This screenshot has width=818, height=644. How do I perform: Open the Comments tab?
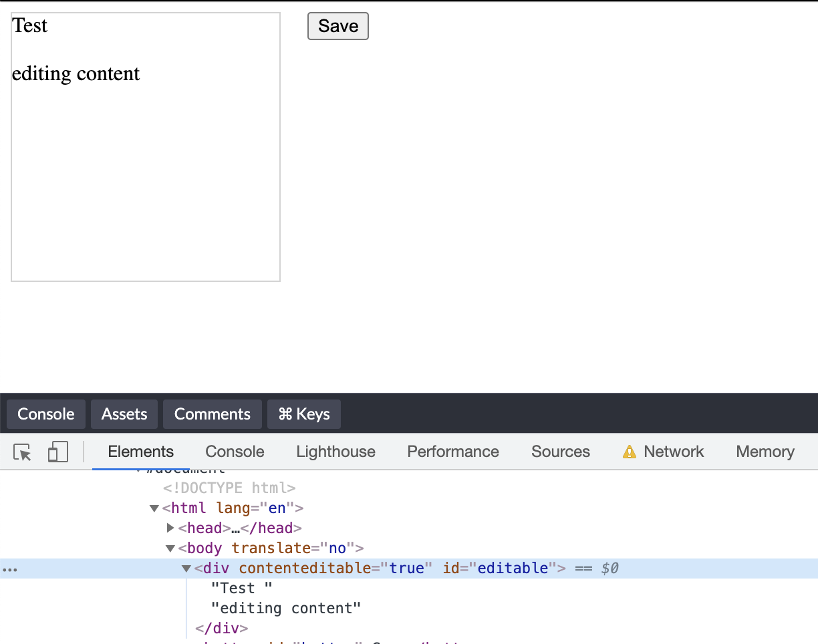click(x=212, y=414)
